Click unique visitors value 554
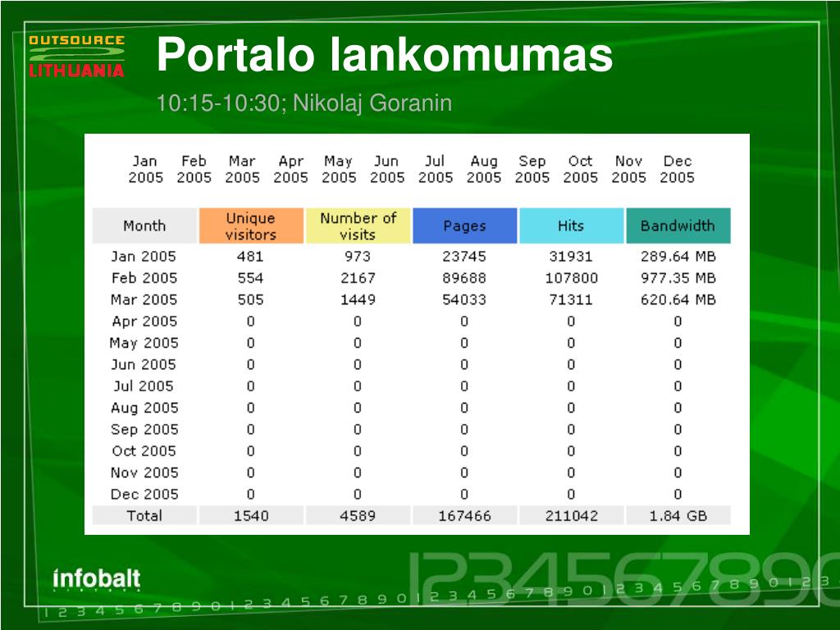Screen dimensions: 840x630 [x=250, y=278]
